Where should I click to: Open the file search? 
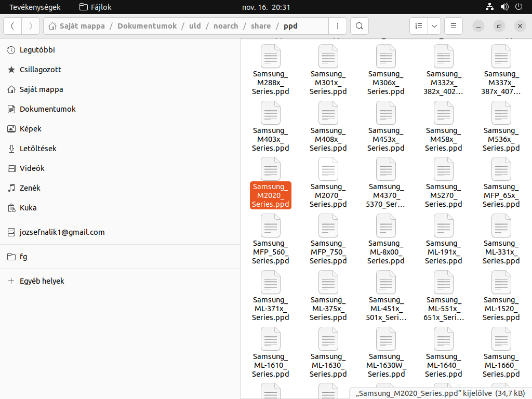tap(360, 26)
